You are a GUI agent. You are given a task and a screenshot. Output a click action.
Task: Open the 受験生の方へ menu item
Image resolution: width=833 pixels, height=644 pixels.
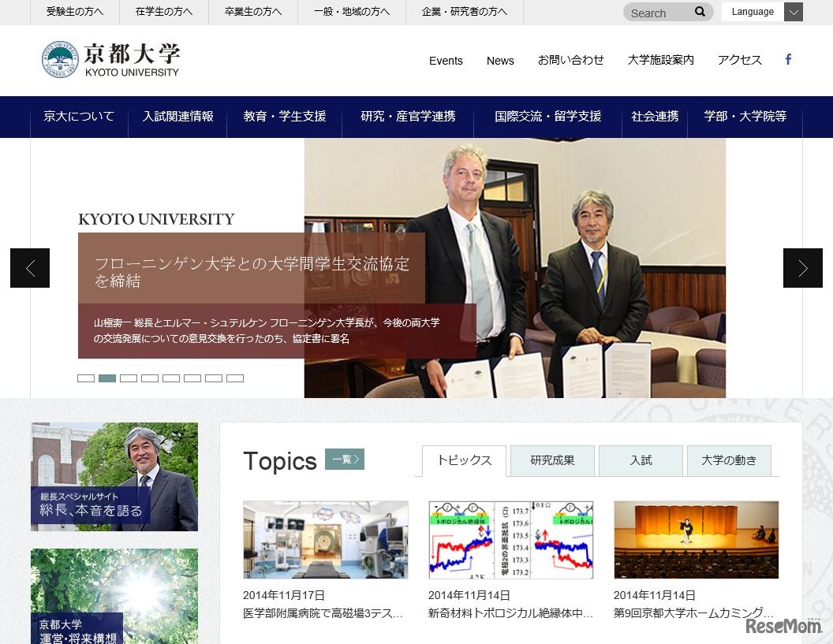(74, 12)
